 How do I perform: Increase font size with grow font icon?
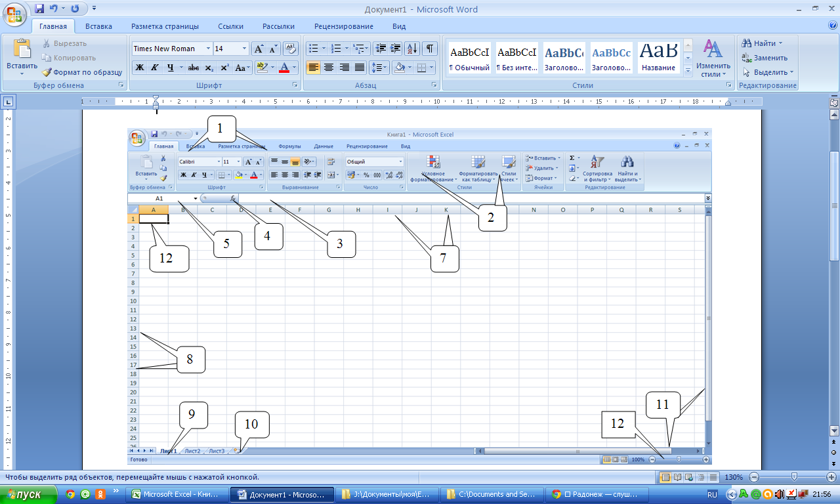[259, 49]
